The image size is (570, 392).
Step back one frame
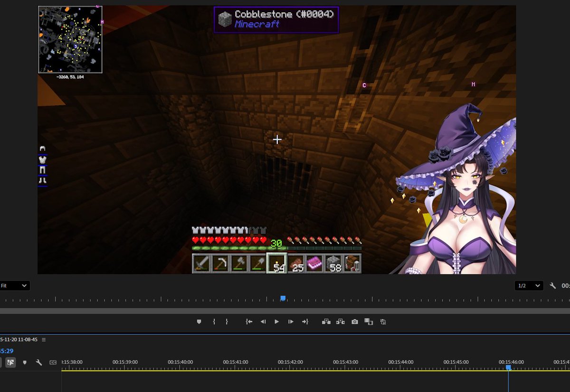[263, 322]
